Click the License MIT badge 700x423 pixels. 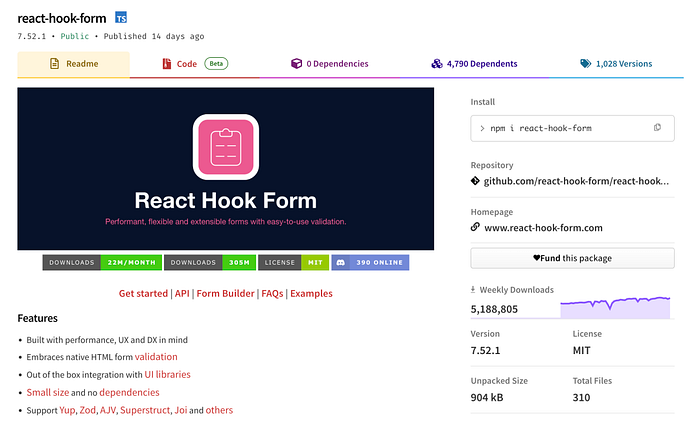tap(294, 262)
